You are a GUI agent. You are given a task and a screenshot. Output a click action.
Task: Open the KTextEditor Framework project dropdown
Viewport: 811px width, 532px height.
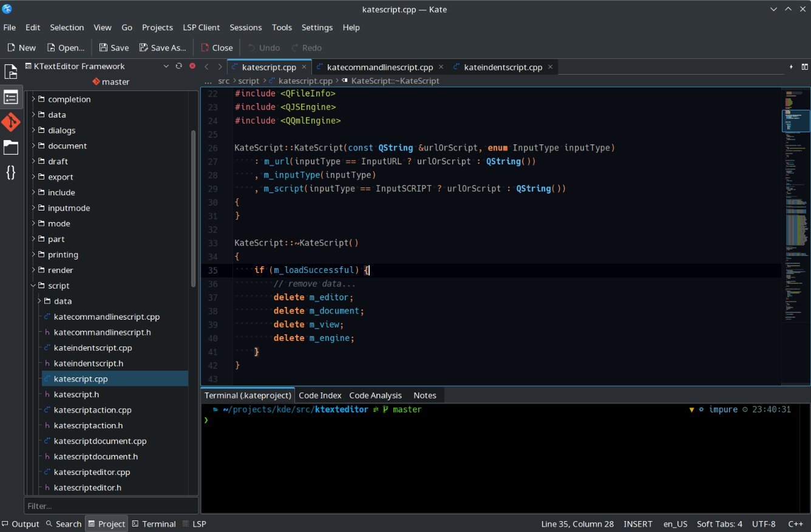click(x=166, y=66)
